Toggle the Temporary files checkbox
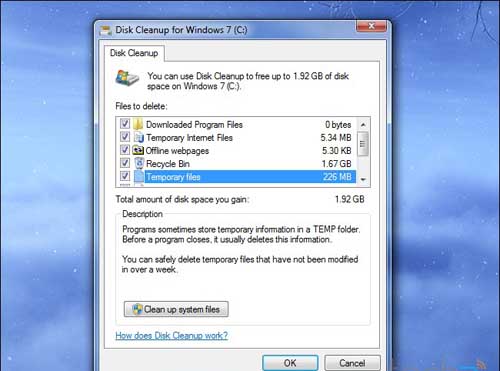 tap(125, 176)
